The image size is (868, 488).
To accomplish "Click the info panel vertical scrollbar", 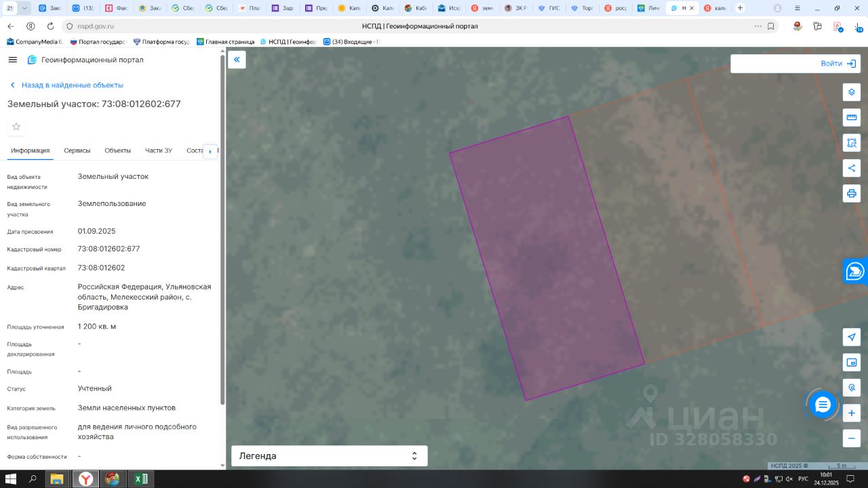I will [x=222, y=230].
